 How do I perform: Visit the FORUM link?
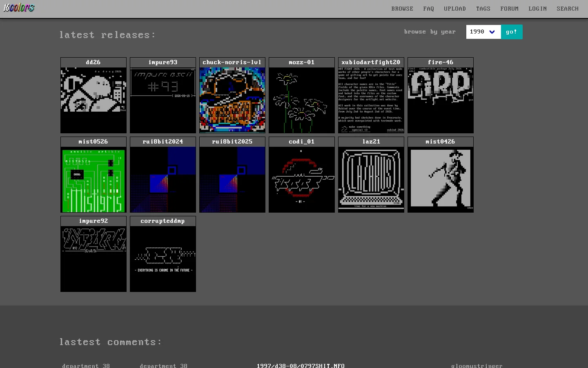tap(509, 9)
